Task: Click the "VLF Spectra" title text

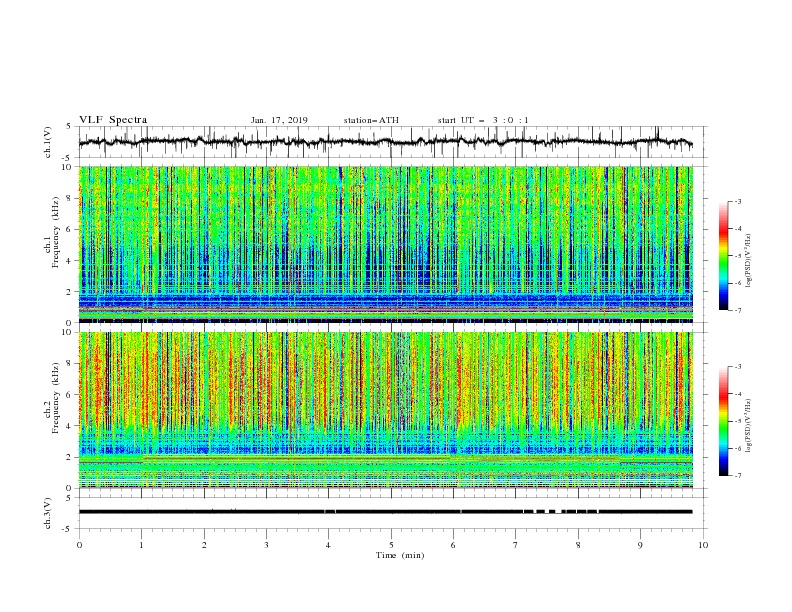Action: pyautogui.click(x=113, y=120)
